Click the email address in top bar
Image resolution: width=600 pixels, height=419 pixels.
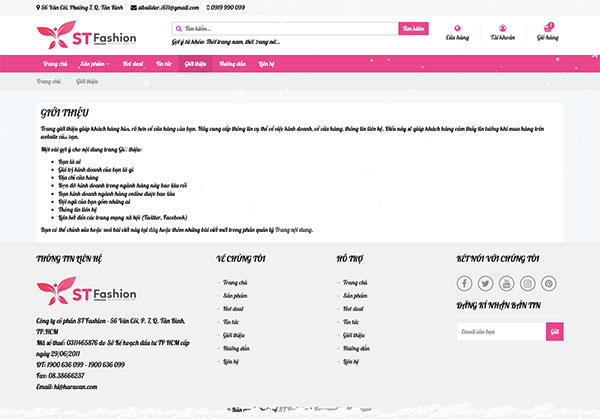click(x=168, y=8)
